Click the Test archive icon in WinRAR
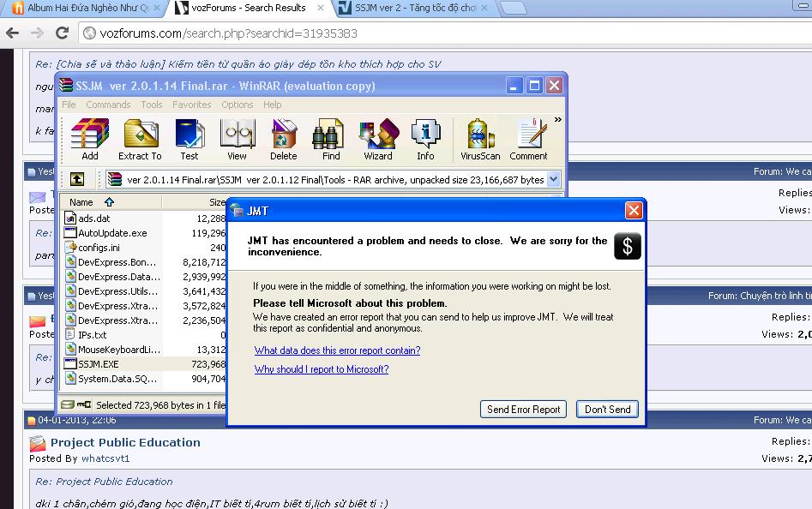Image resolution: width=812 pixels, height=509 pixels. [189, 139]
